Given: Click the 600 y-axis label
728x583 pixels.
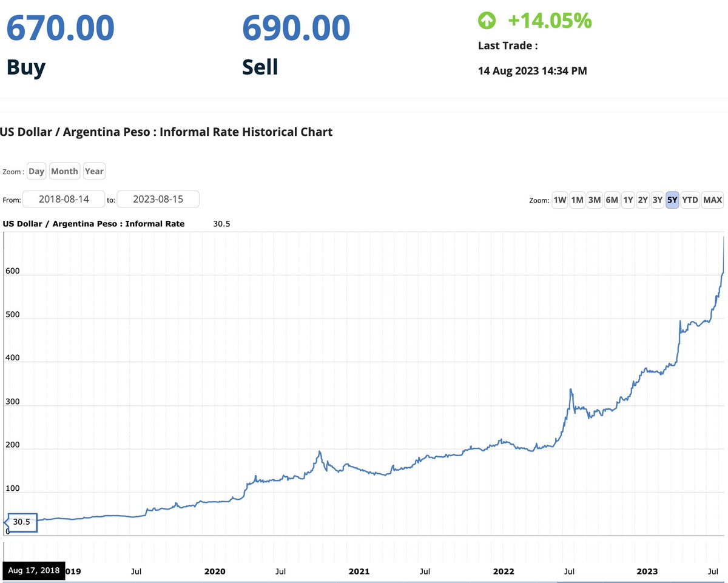Looking at the screenshot, I should tap(13, 272).
